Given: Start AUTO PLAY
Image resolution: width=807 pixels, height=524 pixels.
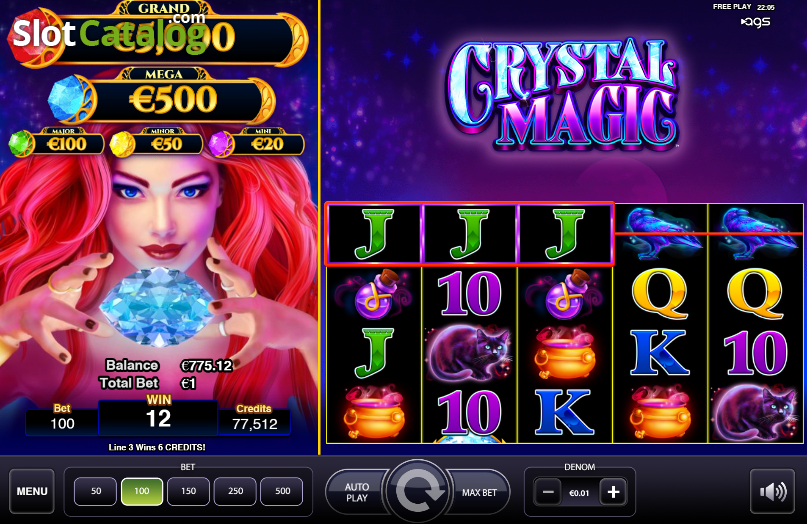Looking at the screenshot, I should tap(357, 492).
